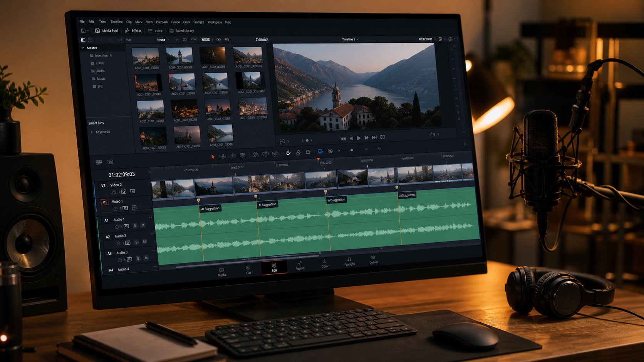The image size is (644, 362).
Task: Click the timeline horizontal scrollbar
Action: (248, 262)
